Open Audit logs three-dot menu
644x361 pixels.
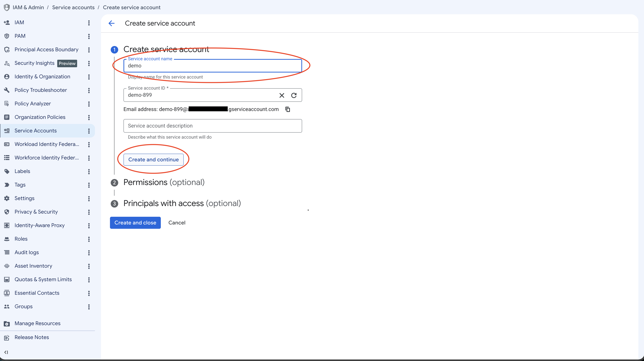89,253
